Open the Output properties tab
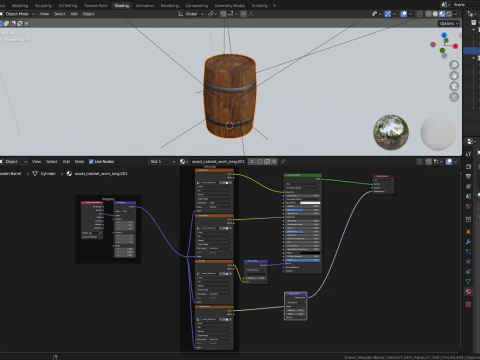The image size is (480, 360). pyautogui.click(x=468, y=176)
